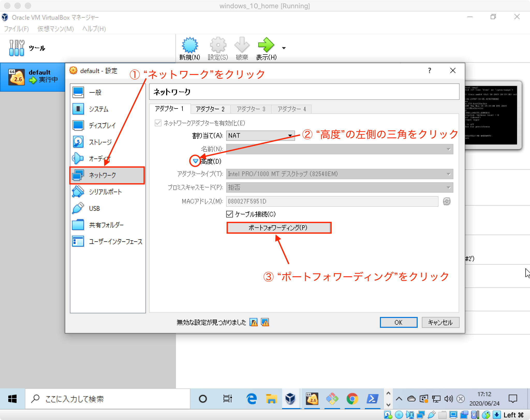
Task: Open the ストレージ settings category
Action: (100, 142)
